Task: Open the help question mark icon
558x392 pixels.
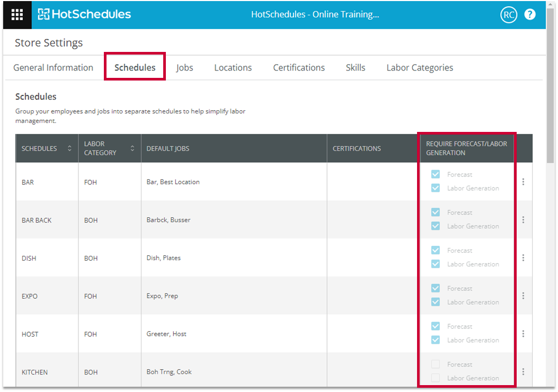Action: (530, 14)
